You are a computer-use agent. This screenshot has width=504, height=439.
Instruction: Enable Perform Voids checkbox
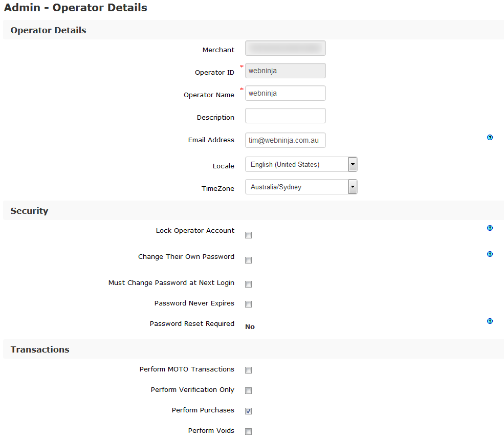[x=249, y=432]
